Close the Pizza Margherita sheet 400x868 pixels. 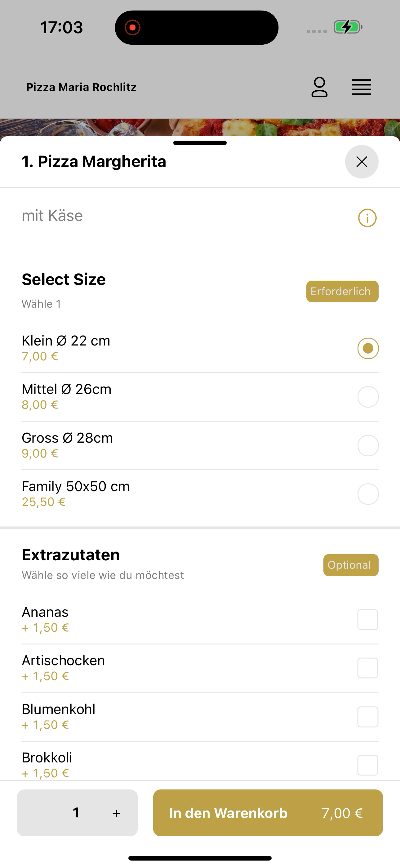tap(362, 162)
